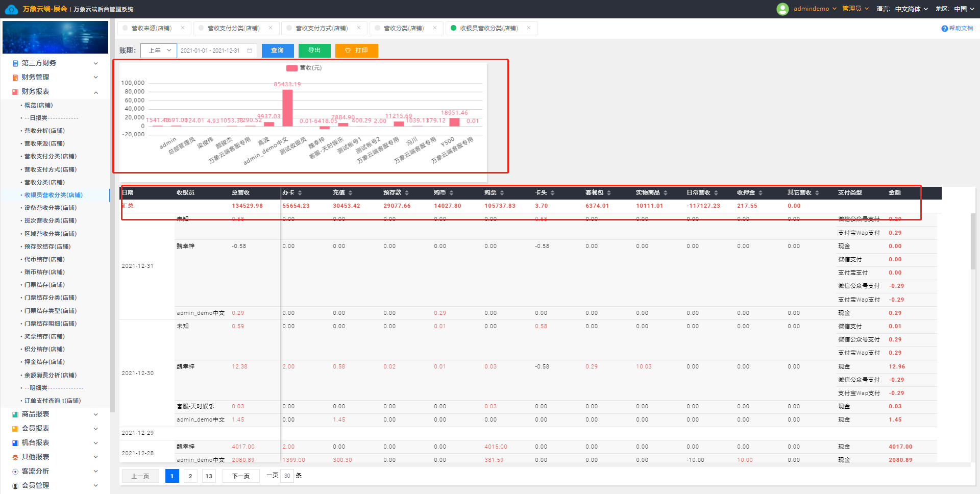The width and height of the screenshot is (980, 494).
Task: Go to page 2 of the table
Action: [x=190, y=476]
